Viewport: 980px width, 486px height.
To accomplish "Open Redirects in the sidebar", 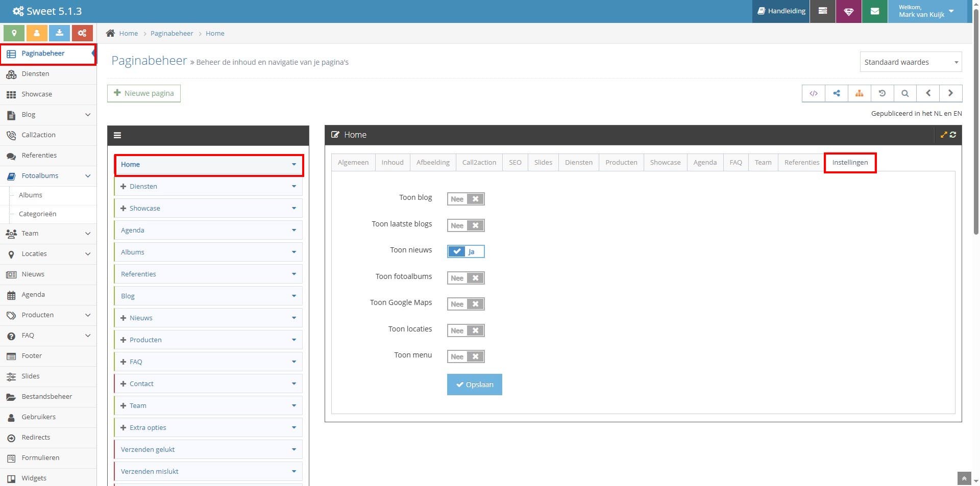I will (48, 438).
